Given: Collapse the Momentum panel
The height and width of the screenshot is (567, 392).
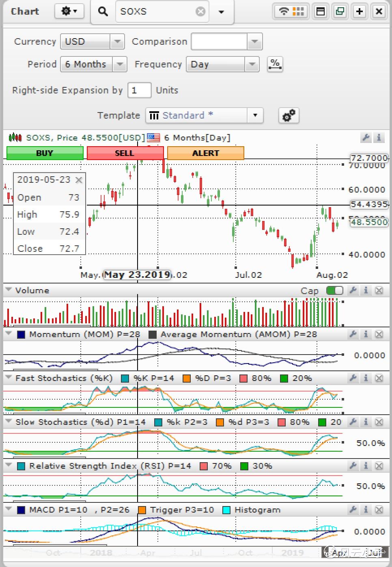Looking at the screenshot, I should point(8,334).
